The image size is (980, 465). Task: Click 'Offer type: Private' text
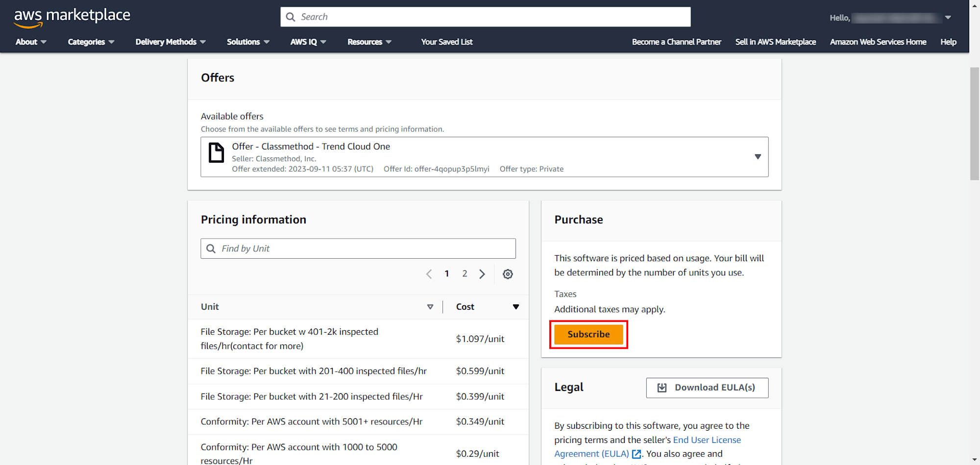click(532, 169)
